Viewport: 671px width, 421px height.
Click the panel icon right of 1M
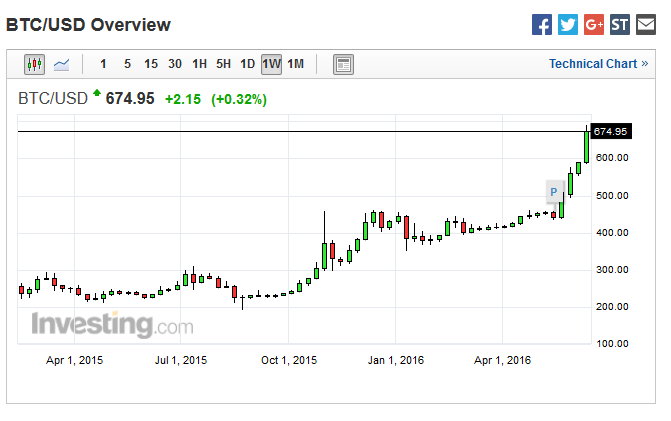pos(343,65)
